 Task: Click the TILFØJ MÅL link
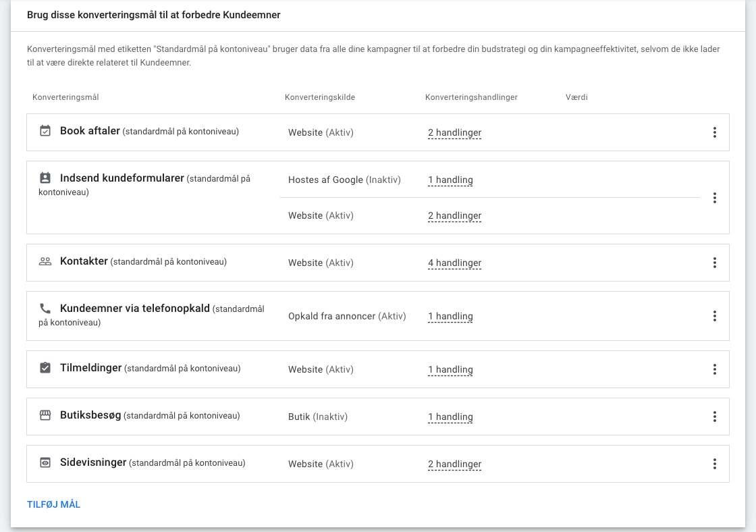click(x=53, y=504)
